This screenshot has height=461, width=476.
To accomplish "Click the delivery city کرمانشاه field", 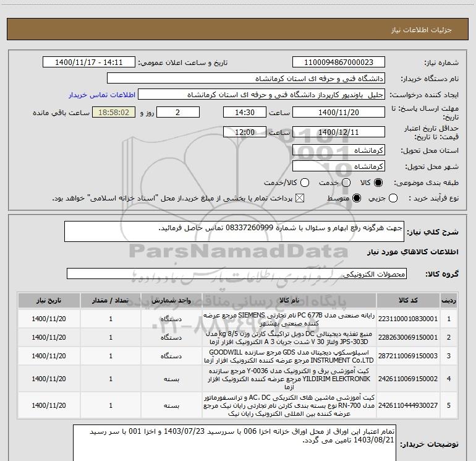I will 339,166.
